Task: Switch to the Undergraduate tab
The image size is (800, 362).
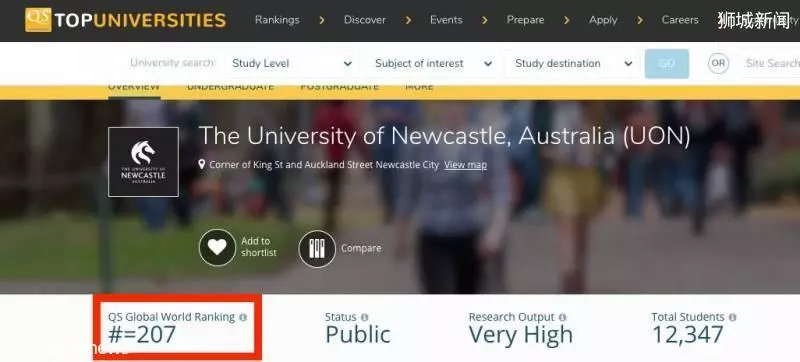Action: tap(230, 88)
